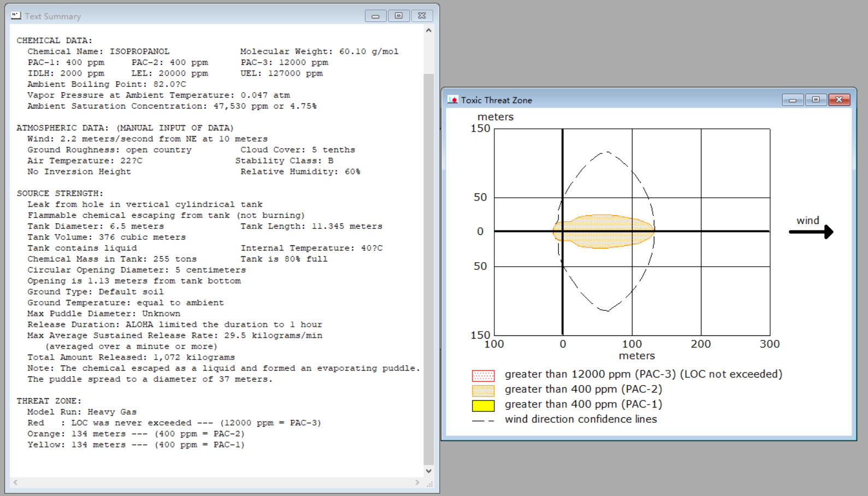The height and width of the screenshot is (496, 868).
Task: Click the orange threat zone plume on the chart
Action: click(604, 231)
